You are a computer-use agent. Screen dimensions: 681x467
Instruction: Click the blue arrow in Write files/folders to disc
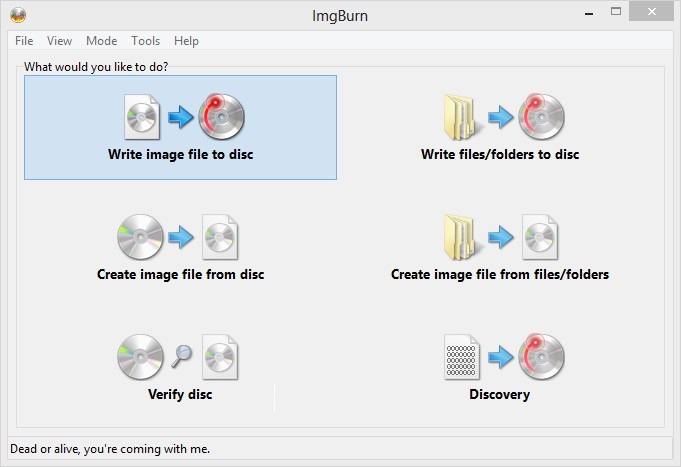pyautogui.click(x=500, y=116)
